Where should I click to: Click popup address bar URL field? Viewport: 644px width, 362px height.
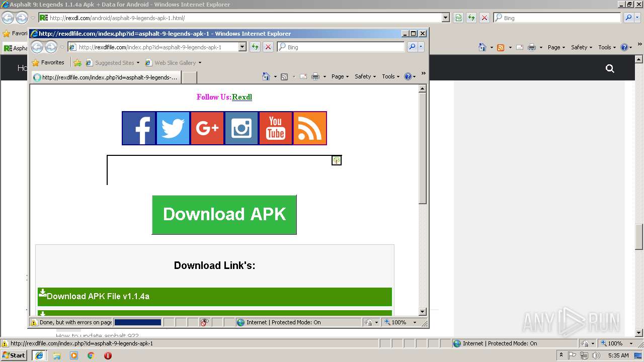(x=158, y=47)
